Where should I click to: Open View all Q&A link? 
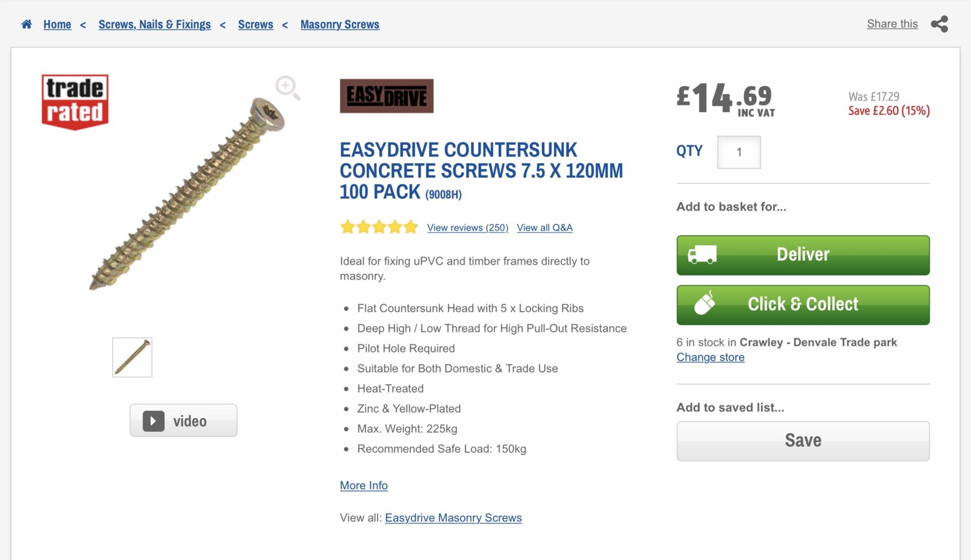point(544,228)
